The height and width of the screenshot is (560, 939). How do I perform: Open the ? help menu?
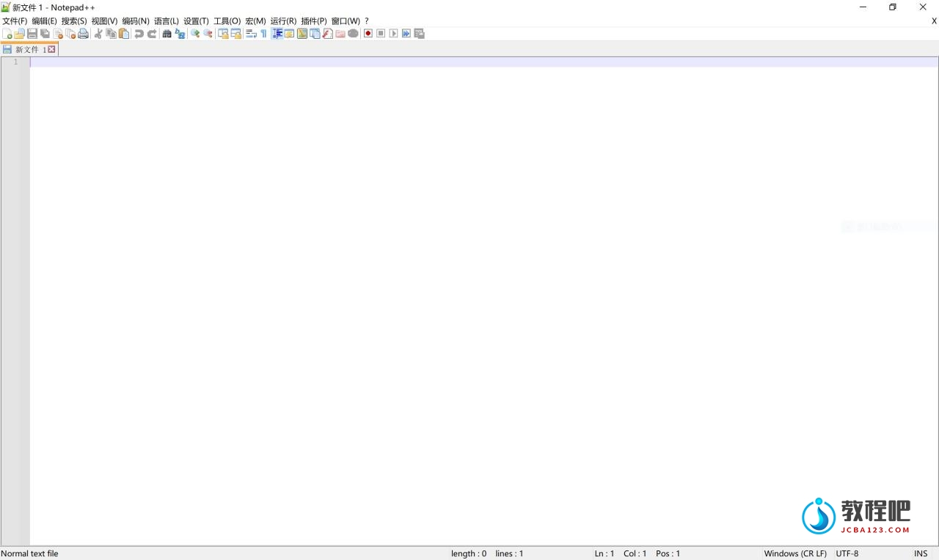(367, 21)
